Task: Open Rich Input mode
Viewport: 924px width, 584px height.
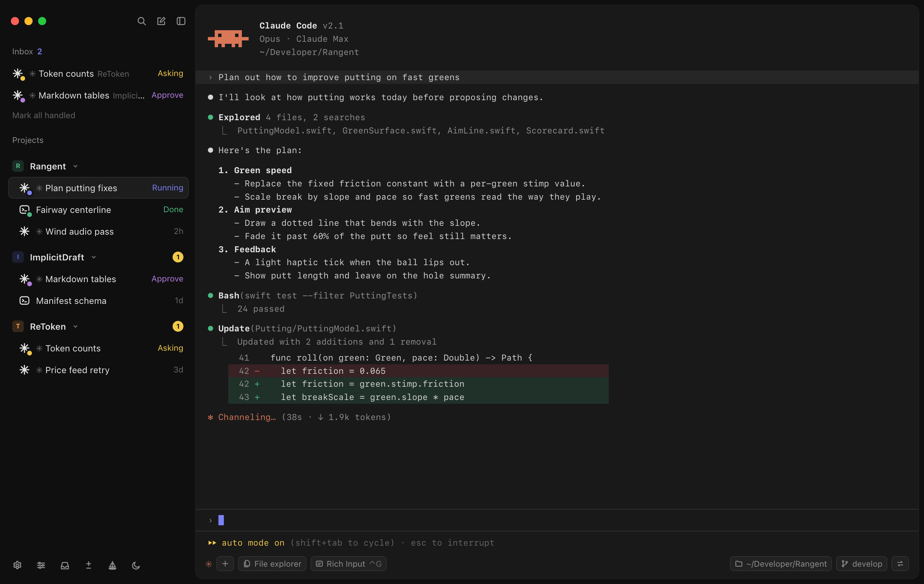Action: (x=349, y=564)
